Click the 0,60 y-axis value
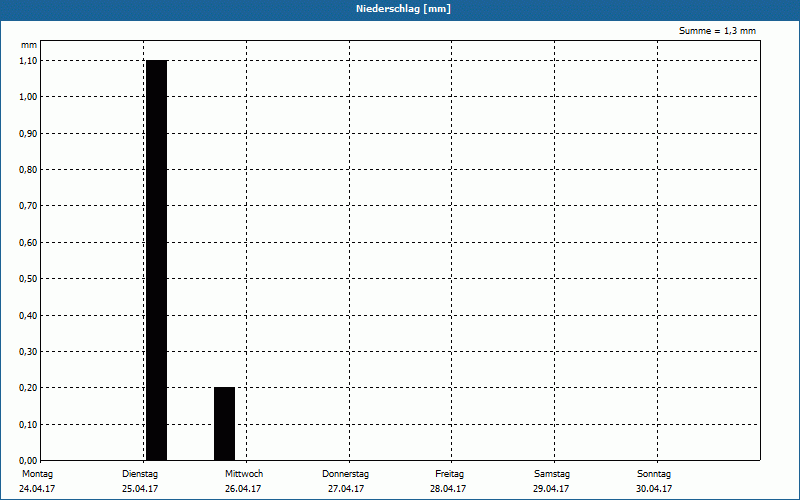Image resolution: width=800 pixels, height=500 pixels. click(28, 243)
